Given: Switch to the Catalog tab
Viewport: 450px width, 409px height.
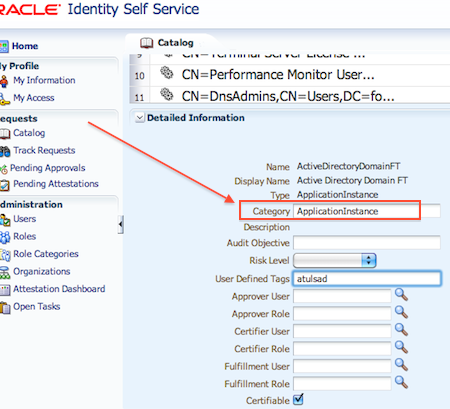Looking at the screenshot, I should click(x=175, y=43).
